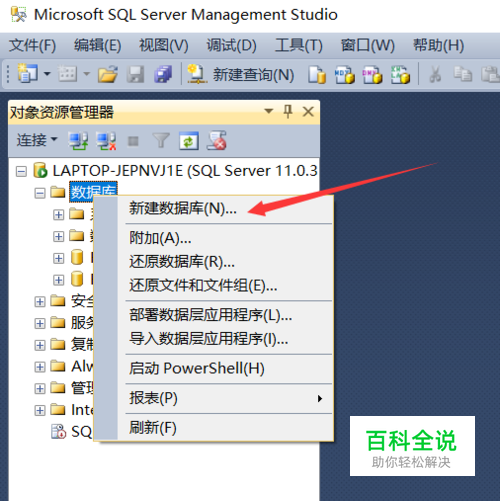Open the 窗口(W) menu
The width and height of the screenshot is (500, 501).
pyautogui.click(x=368, y=45)
